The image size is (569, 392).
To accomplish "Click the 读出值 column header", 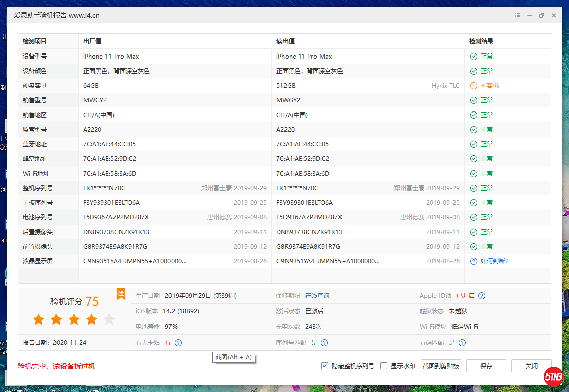I will pyautogui.click(x=286, y=41).
